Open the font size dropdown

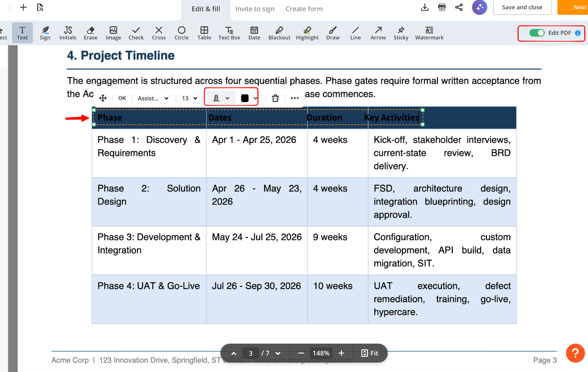(x=190, y=98)
